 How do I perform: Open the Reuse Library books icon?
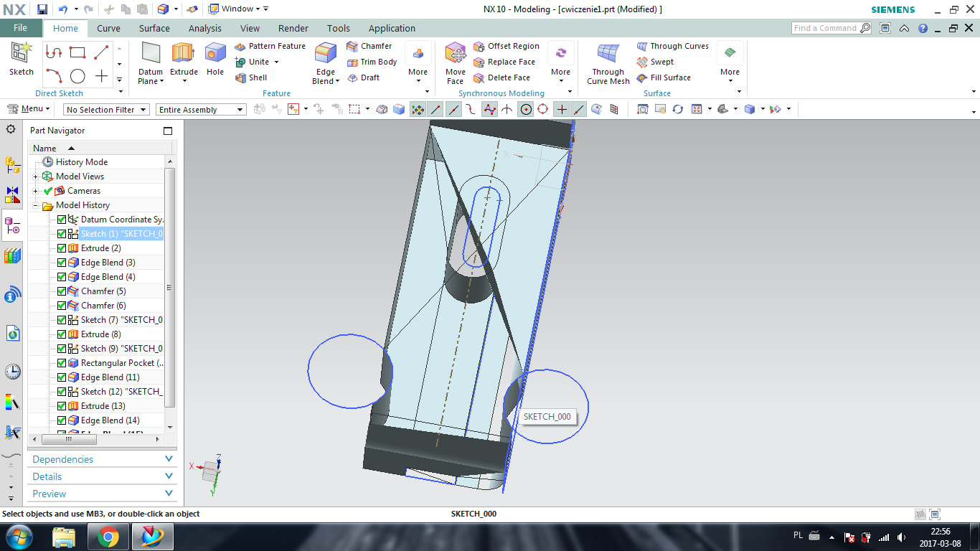tap(12, 256)
